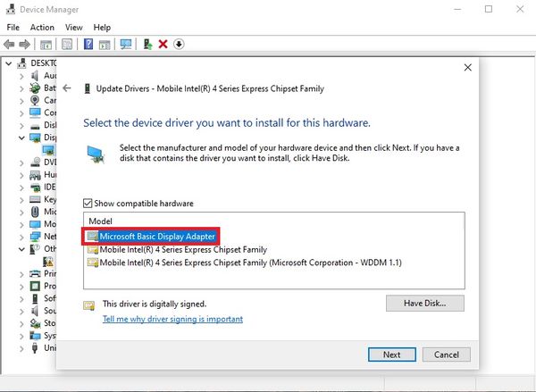This screenshot has width=536, height=392.
Task: Select the Monitors tree icon
Action: [x=35, y=224]
